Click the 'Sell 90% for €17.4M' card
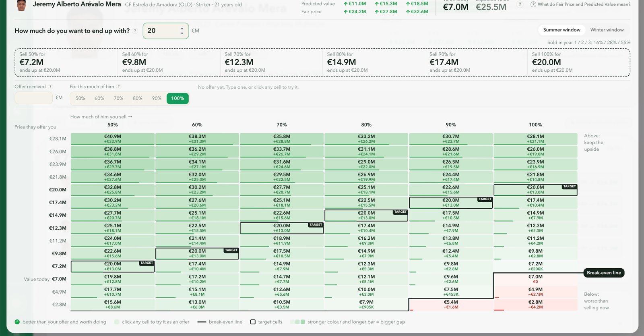 click(477, 62)
